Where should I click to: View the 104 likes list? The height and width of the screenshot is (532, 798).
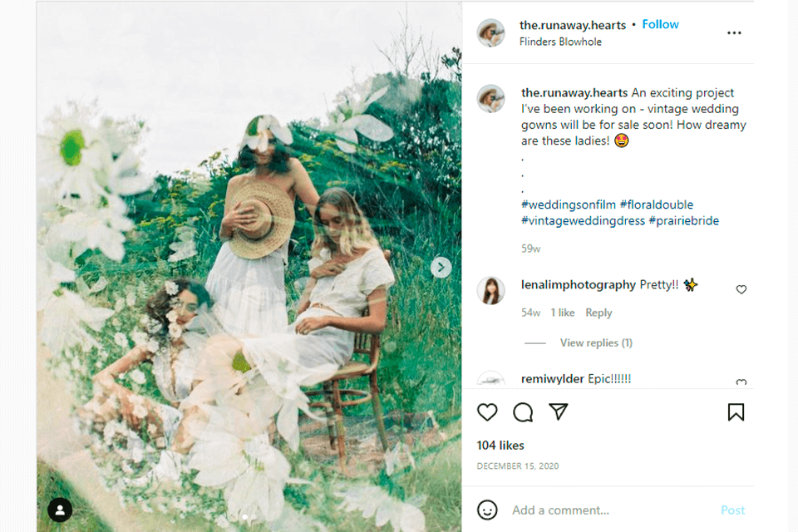pyautogui.click(x=500, y=446)
